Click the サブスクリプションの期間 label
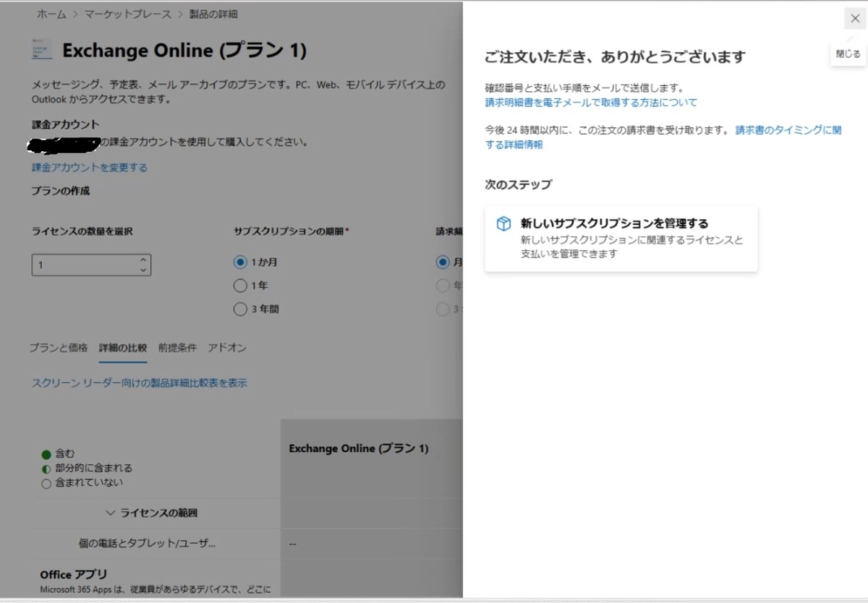868x603 pixels. [x=292, y=231]
